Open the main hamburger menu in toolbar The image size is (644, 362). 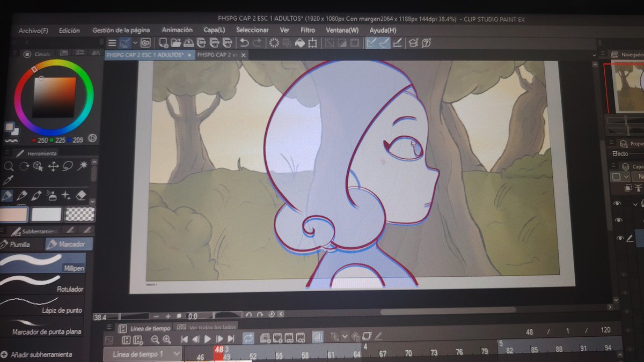click(x=112, y=43)
